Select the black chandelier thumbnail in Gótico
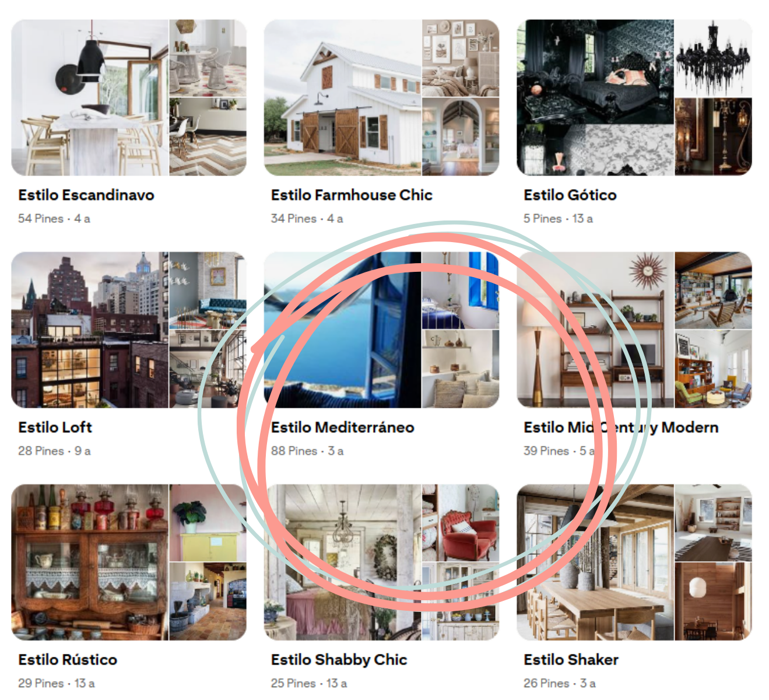The height and width of the screenshot is (700, 769). pos(714,58)
